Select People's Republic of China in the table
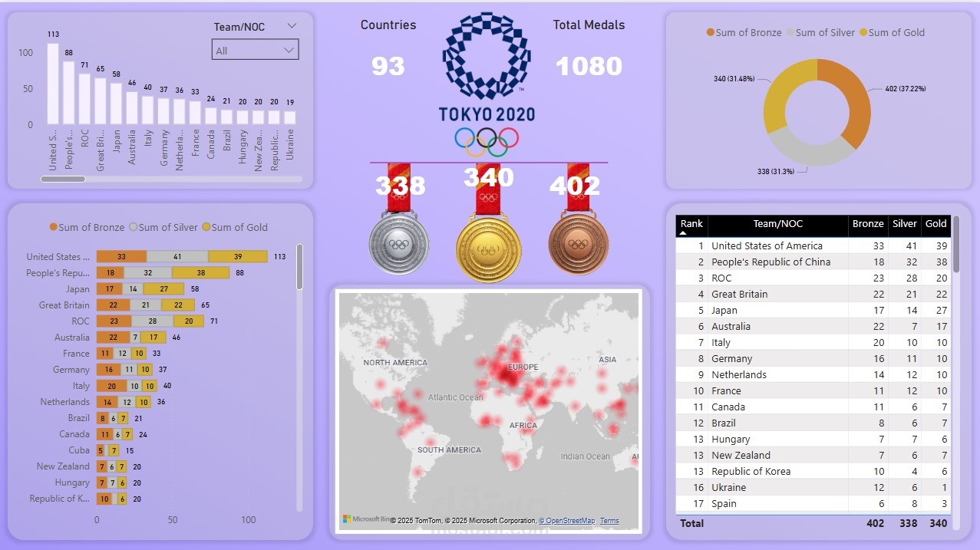The image size is (980, 550). click(813, 262)
